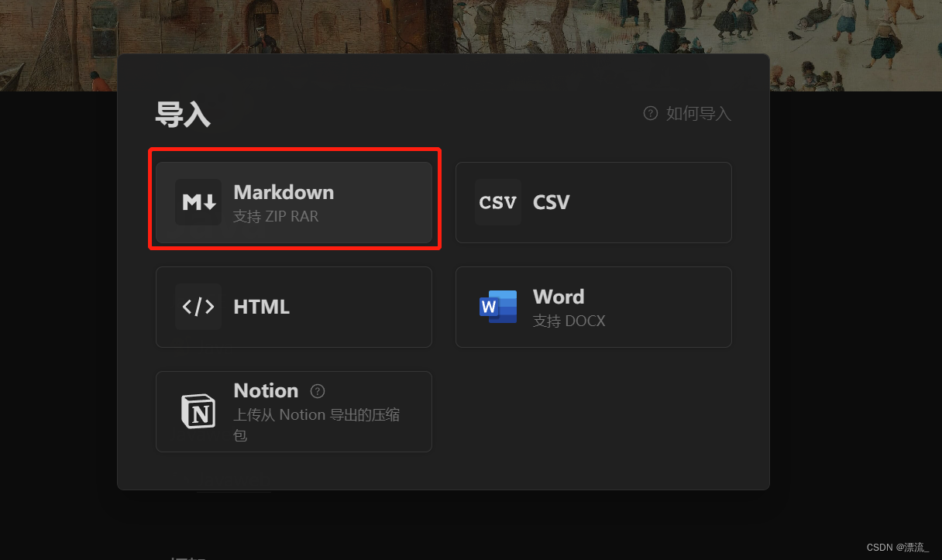Select the CSV file icon

point(498,202)
